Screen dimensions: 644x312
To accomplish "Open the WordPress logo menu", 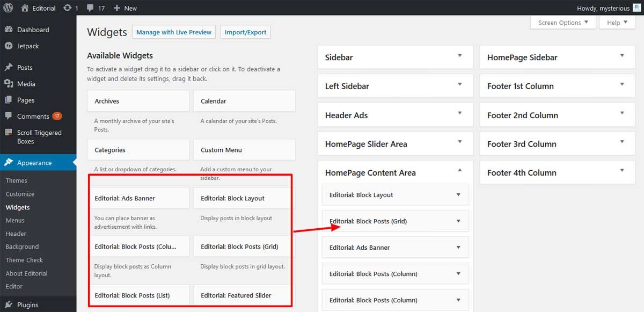I will (x=8, y=8).
